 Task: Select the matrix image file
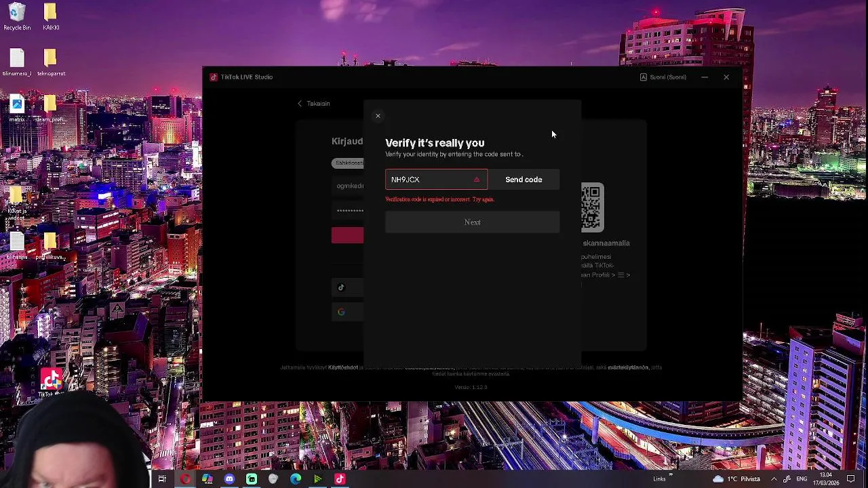click(x=17, y=108)
